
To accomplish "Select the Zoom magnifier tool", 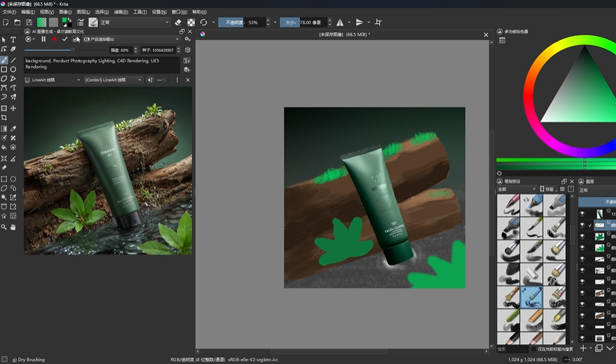I will pos(4,227).
